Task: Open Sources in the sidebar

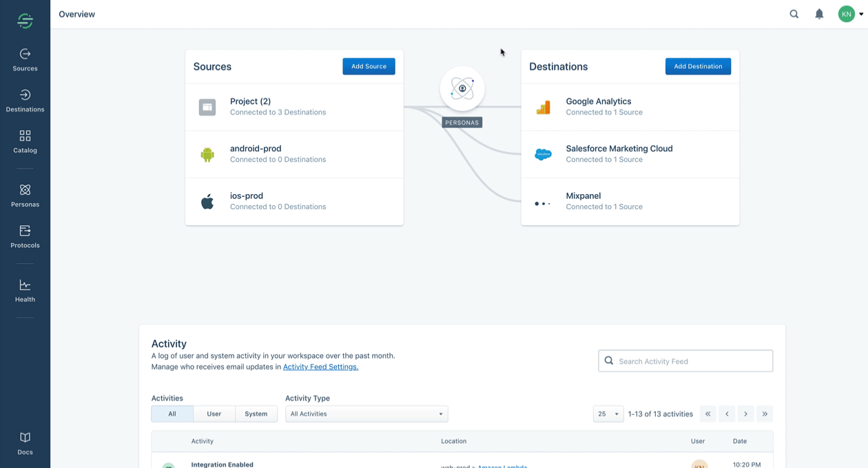Action: tap(25, 60)
